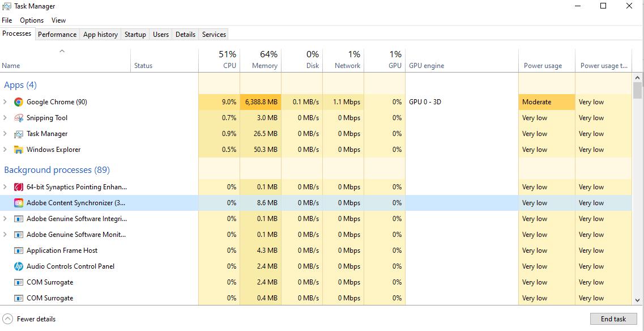Click the Adobe Content Synchronizer icon
The width and height of the screenshot is (644, 331).
point(18,203)
